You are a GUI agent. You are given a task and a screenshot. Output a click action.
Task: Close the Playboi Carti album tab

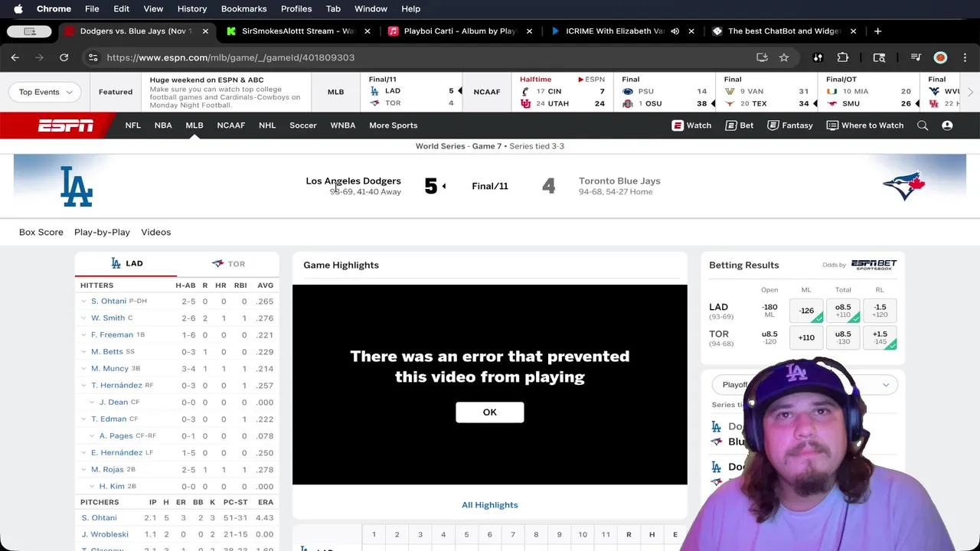529,31
